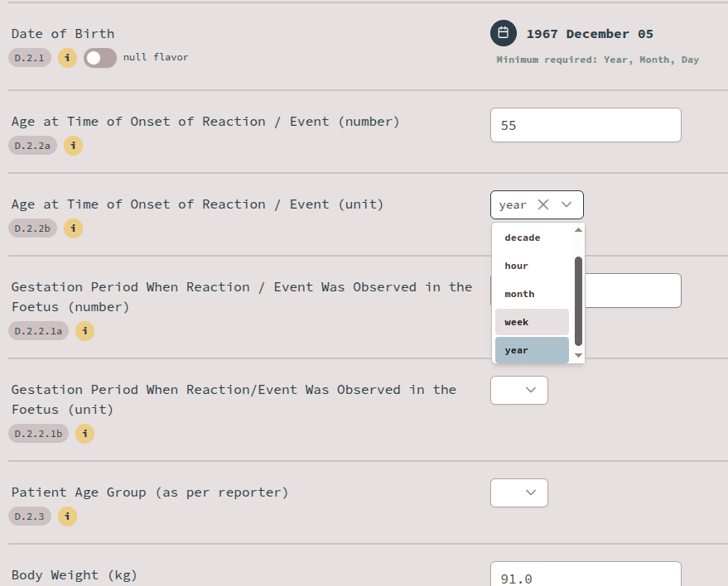728x586 pixels.
Task: Click the 'Date of Birth' label
Action: point(63,34)
